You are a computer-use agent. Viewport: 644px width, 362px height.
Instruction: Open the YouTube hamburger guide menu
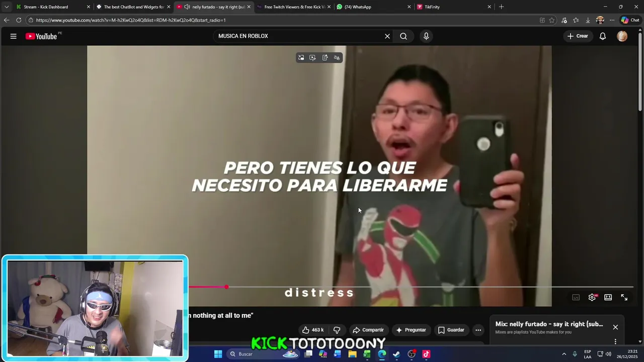click(x=14, y=36)
